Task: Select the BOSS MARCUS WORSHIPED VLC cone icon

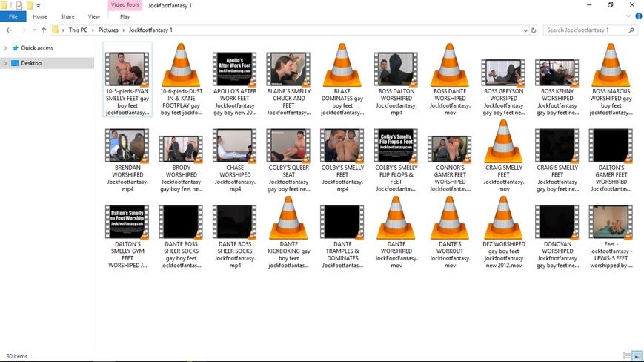Action: pyautogui.click(x=611, y=65)
